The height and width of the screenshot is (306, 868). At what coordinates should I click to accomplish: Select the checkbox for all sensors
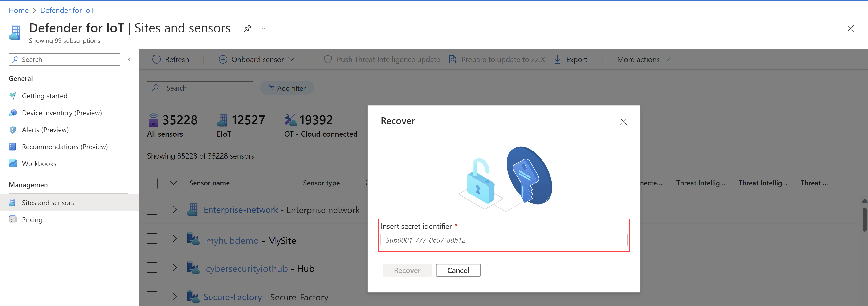pos(152,183)
